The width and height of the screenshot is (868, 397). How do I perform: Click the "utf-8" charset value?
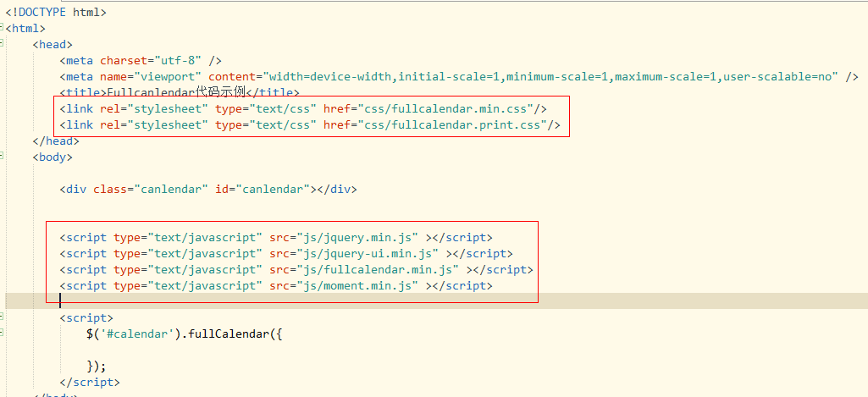[178, 60]
